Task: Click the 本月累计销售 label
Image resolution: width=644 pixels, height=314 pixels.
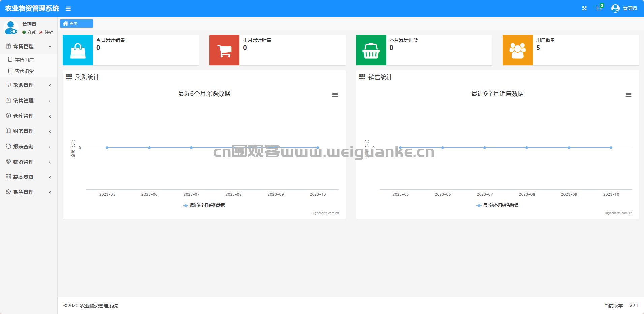Action: tap(257, 40)
